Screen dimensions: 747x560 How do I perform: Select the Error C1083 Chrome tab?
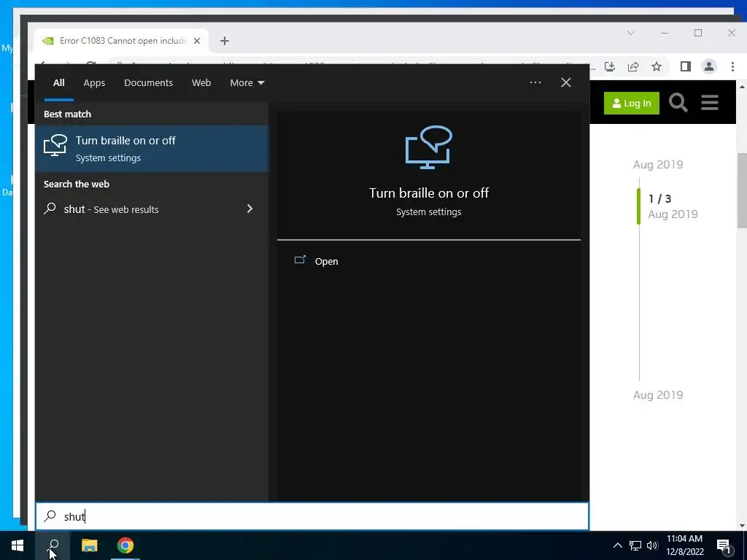click(122, 41)
